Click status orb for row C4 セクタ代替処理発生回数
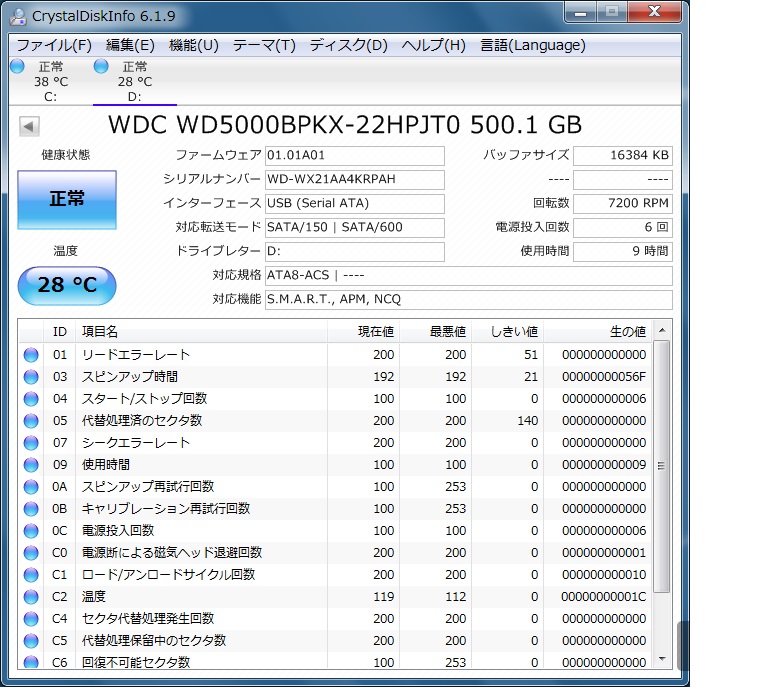Image resolution: width=768 pixels, height=687 pixels. [31, 619]
